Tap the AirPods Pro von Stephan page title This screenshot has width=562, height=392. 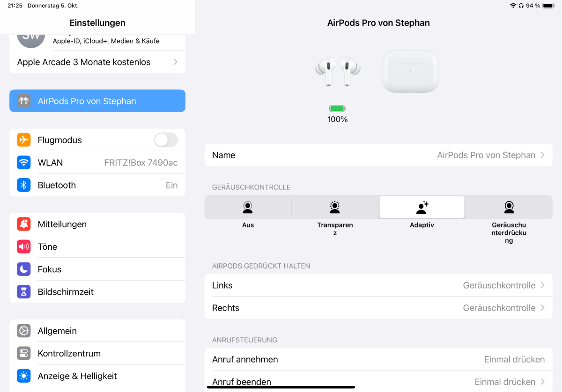tap(378, 22)
